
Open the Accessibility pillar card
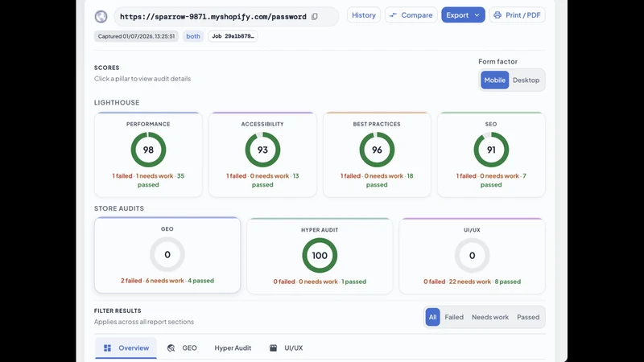pyautogui.click(x=262, y=154)
